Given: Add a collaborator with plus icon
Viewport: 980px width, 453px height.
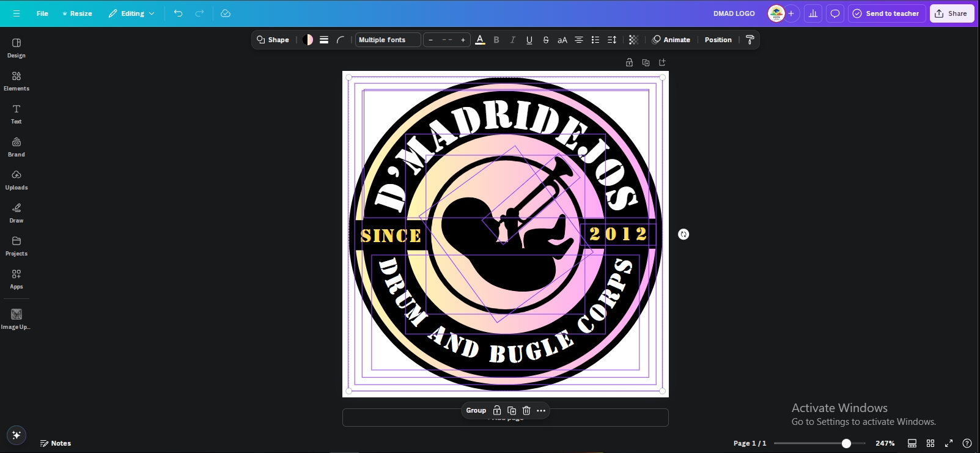Looking at the screenshot, I should point(791,13).
